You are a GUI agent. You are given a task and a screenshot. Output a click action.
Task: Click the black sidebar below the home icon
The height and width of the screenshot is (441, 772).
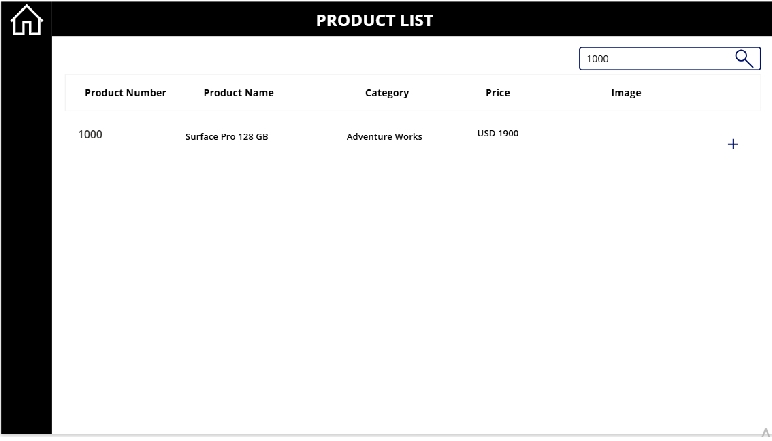point(26,236)
